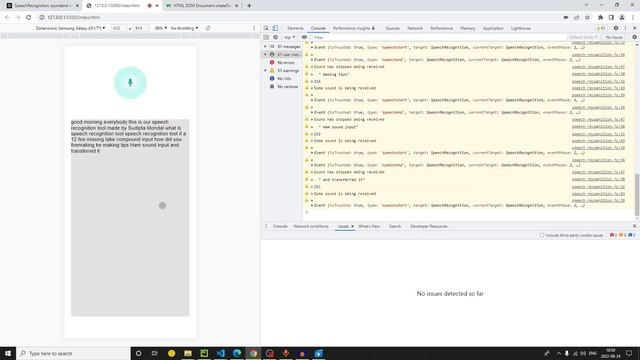Focus the console Filter input field
The height and width of the screenshot is (360, 640).
tap(439, 37)
